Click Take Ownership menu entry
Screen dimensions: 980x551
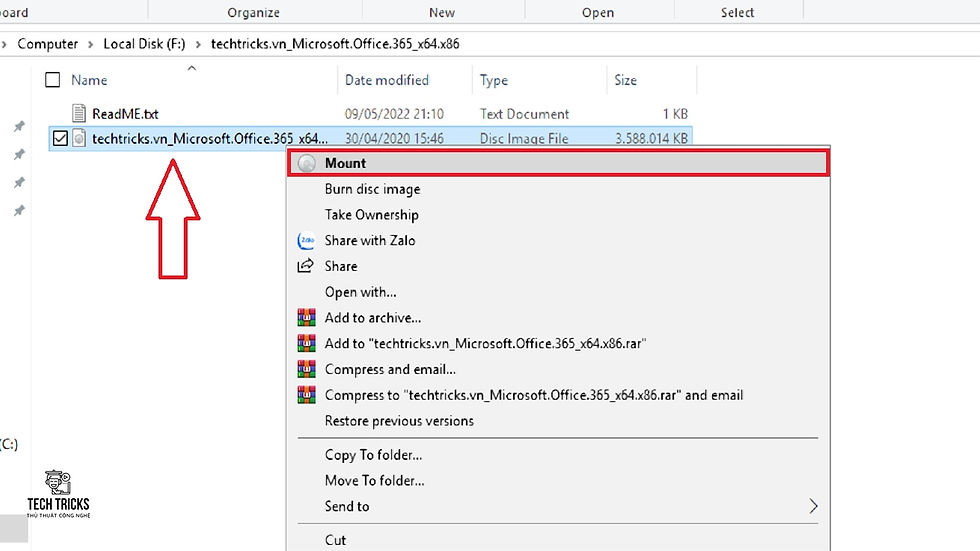[x=371, y=215]
